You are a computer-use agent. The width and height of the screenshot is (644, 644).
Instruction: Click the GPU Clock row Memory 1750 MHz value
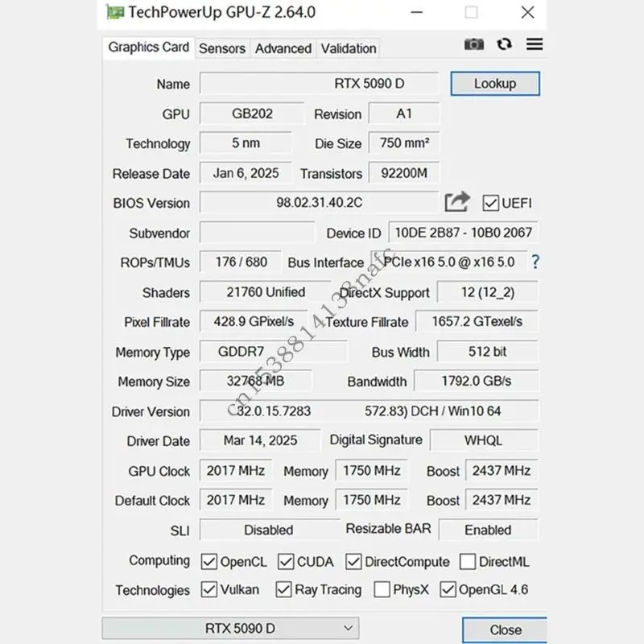pos(371,470)
